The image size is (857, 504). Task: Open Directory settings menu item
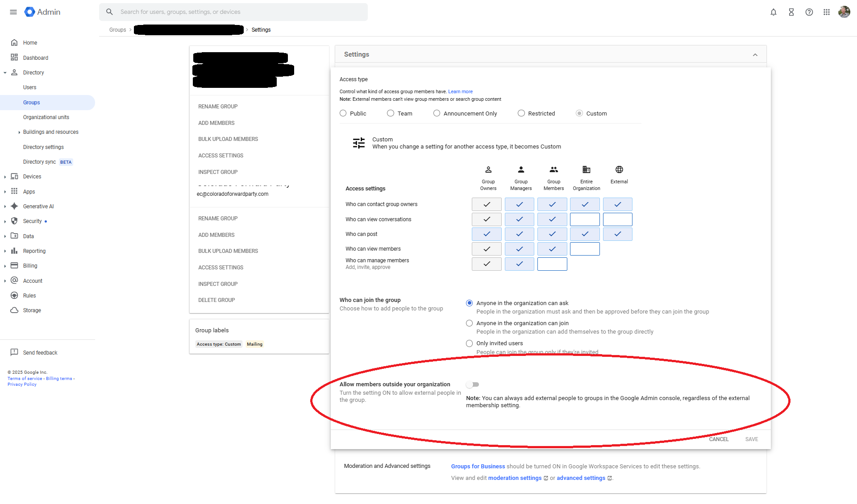click(43, 147)
